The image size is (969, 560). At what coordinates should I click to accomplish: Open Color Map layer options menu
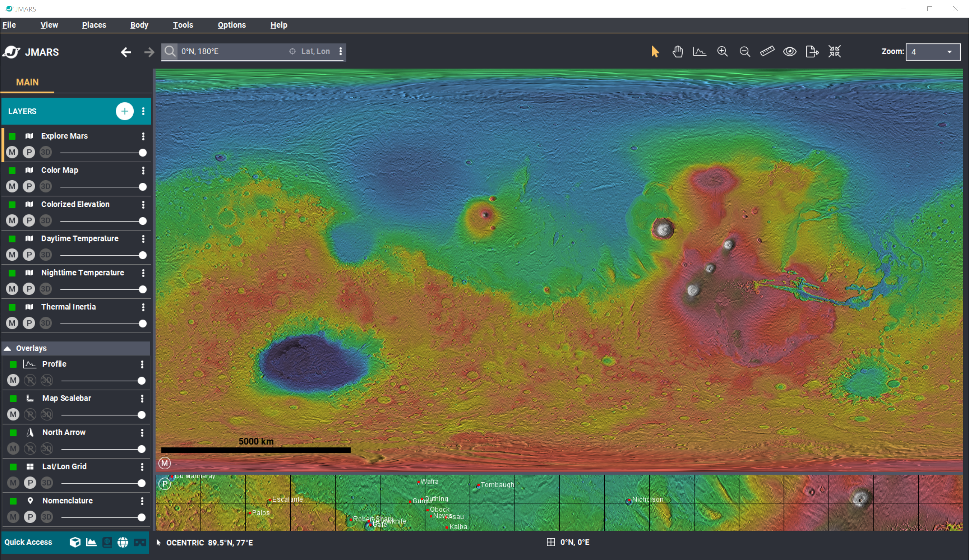(144, 170)
